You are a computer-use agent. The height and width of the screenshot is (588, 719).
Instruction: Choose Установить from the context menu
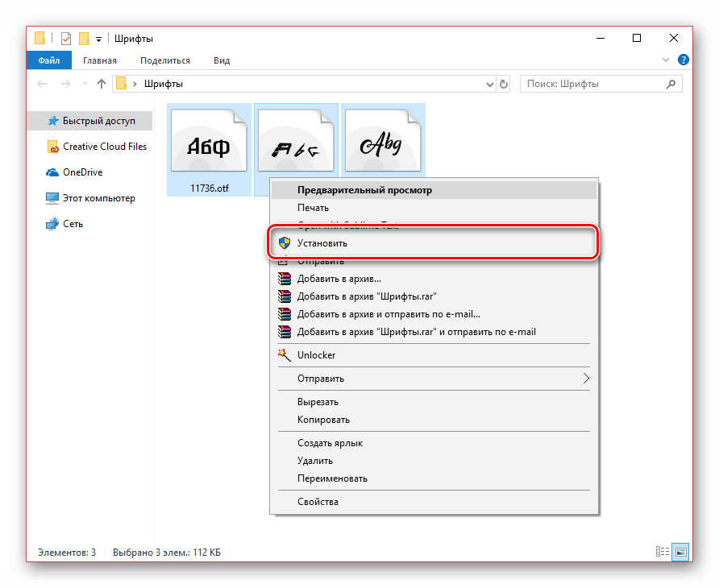click(322, 242)
